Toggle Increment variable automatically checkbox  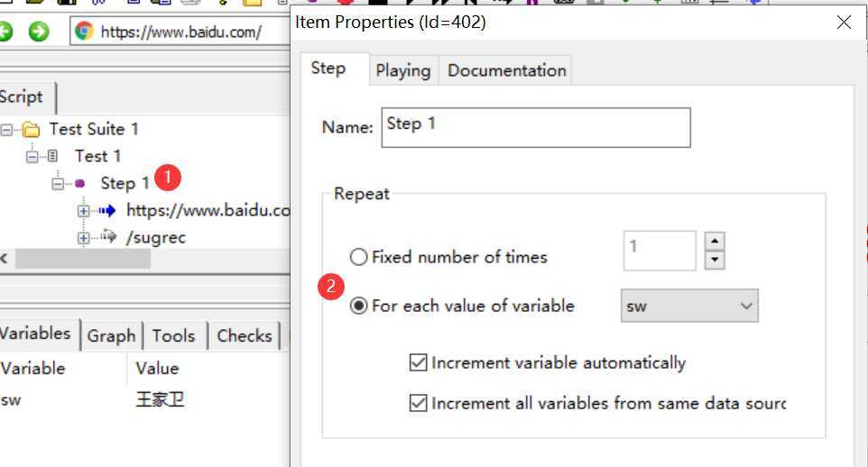(x=418, y=362)
